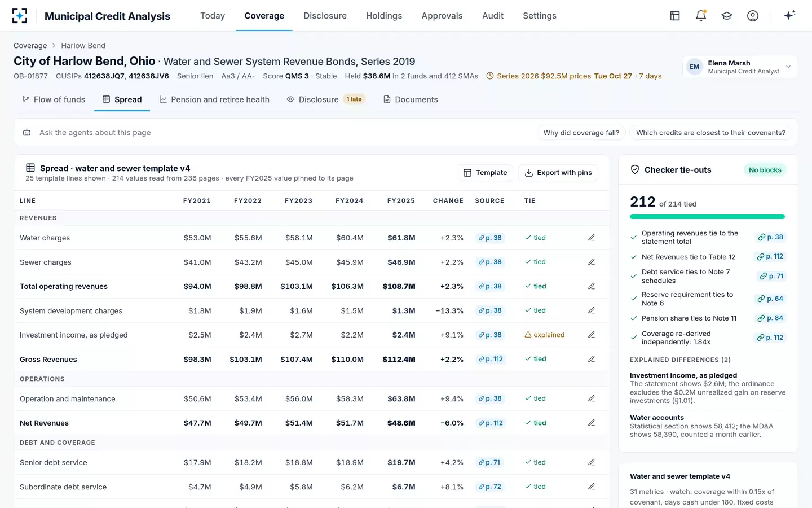Open p. 64 pin for Reserve requirement tie-out
The image size is (812, 508).
tap(771, 299)
